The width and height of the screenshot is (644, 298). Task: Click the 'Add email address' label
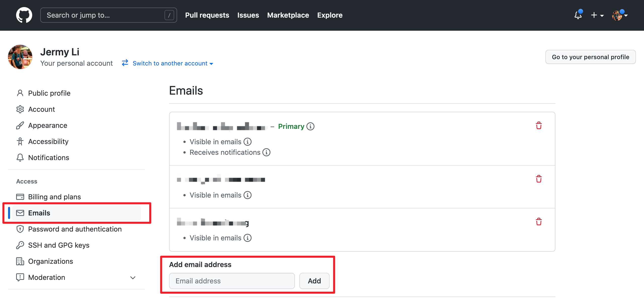pos(200,265)
